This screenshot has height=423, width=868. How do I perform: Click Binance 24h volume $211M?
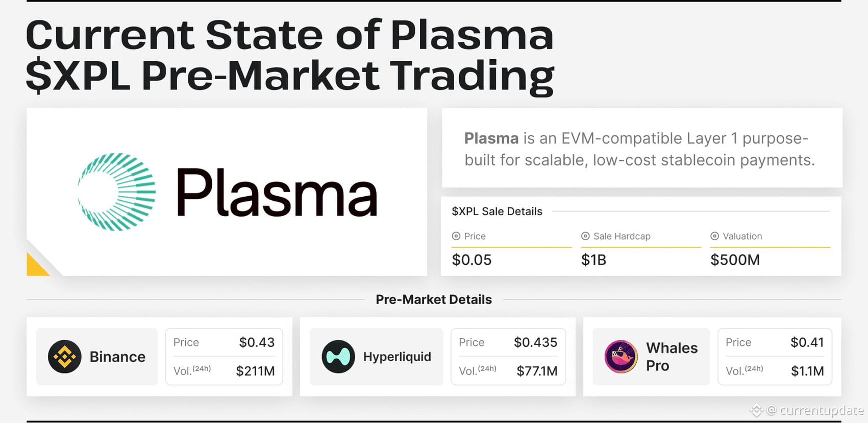pos(255,371)
